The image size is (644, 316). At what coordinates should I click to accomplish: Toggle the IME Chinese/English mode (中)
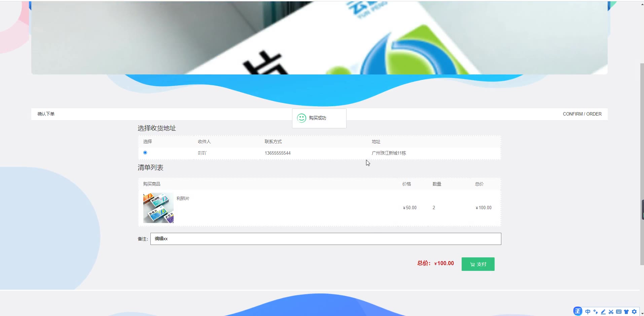[588, 312]
